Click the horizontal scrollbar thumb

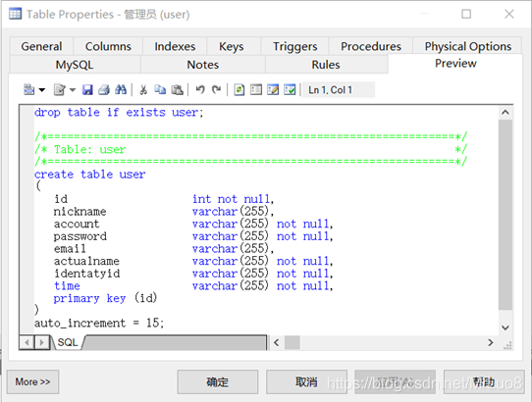tap(292, 342)
